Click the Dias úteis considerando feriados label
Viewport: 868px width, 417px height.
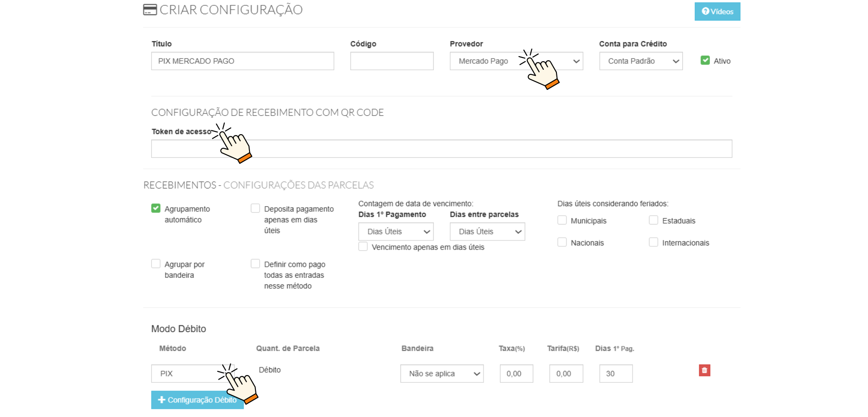tap(613, 203)
